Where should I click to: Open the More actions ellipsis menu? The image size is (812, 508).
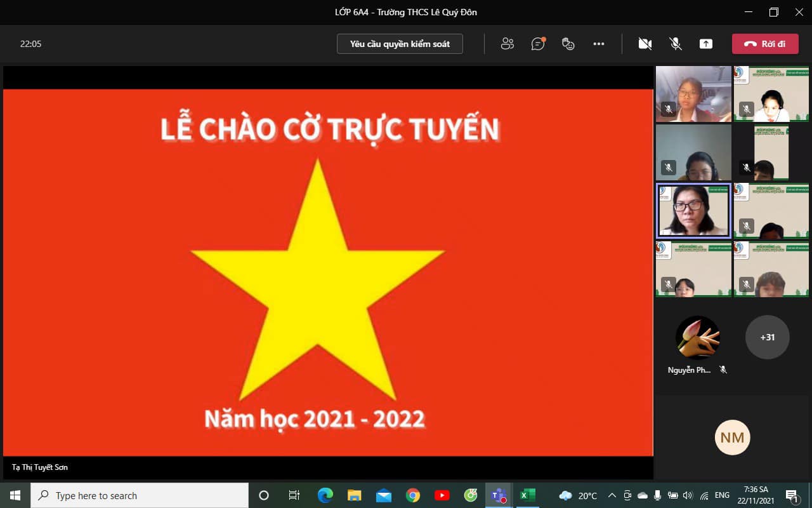click(x=599, y=44)
